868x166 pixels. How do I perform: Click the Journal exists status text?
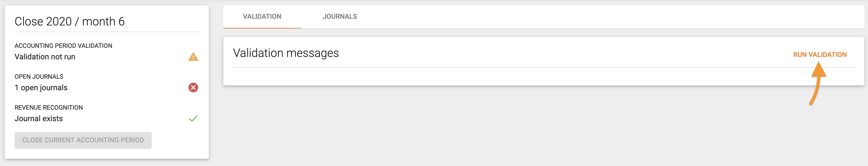(39, 119)
